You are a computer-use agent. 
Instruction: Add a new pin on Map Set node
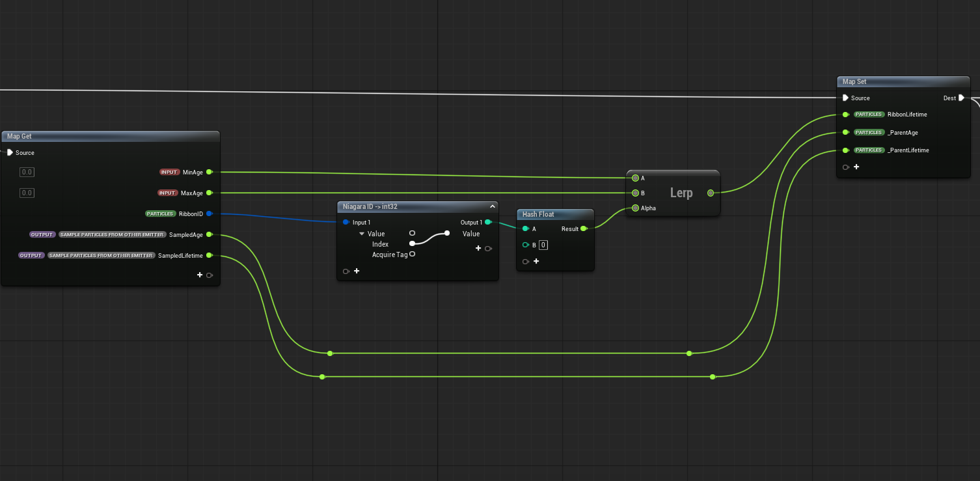coord(856,167)
